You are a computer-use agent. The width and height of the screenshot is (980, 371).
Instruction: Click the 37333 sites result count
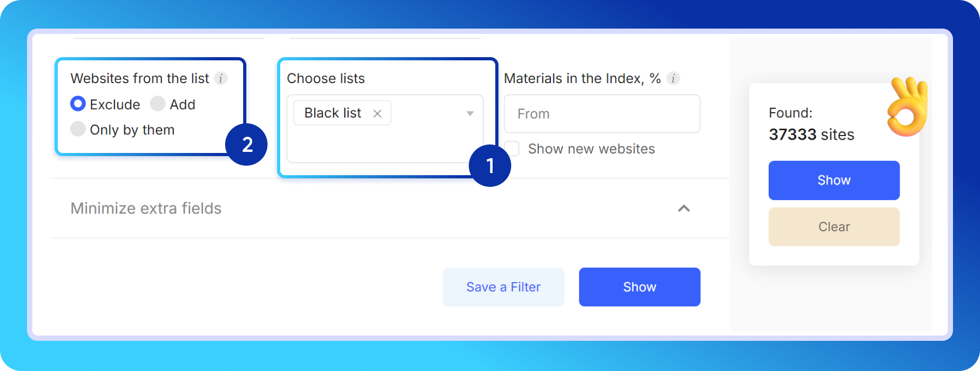pos(811,134)
